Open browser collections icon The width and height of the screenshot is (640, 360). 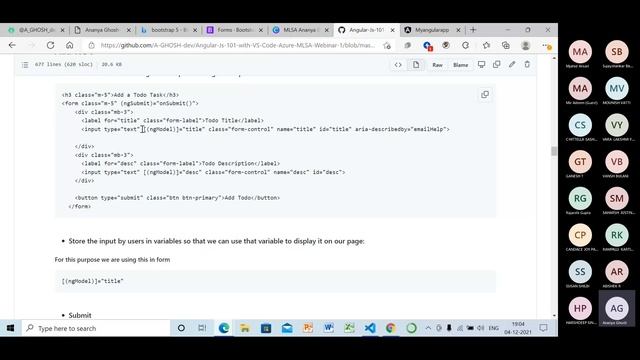(506, 45)
